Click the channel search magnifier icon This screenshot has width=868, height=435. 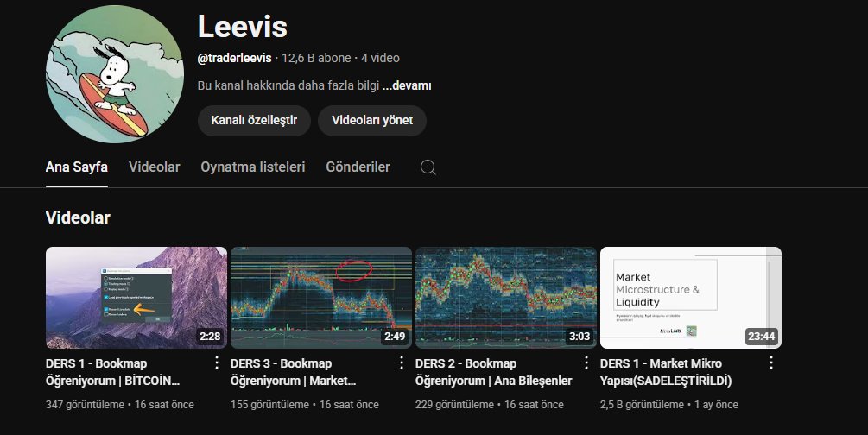click(x=428, y=167)
